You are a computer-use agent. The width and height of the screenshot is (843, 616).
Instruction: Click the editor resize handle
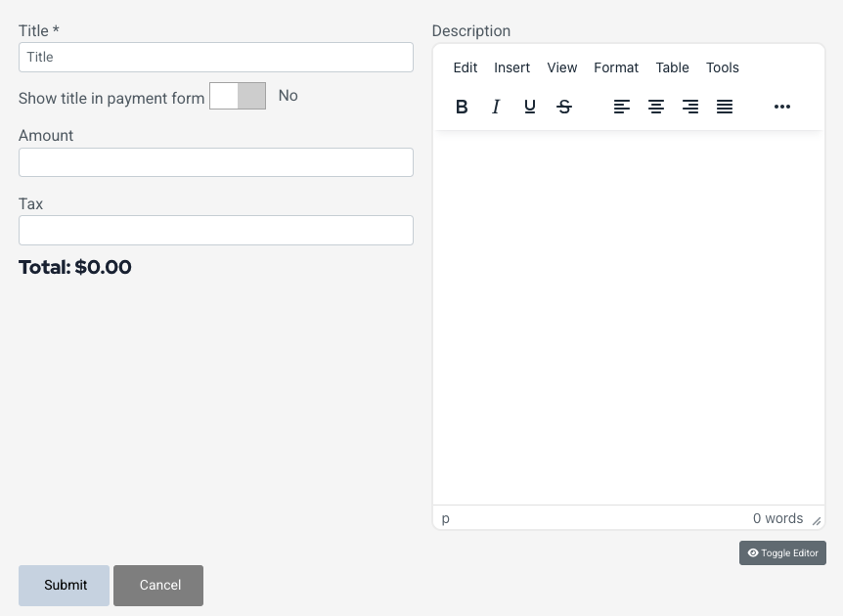pyautogui.click(x=817, y=521)
